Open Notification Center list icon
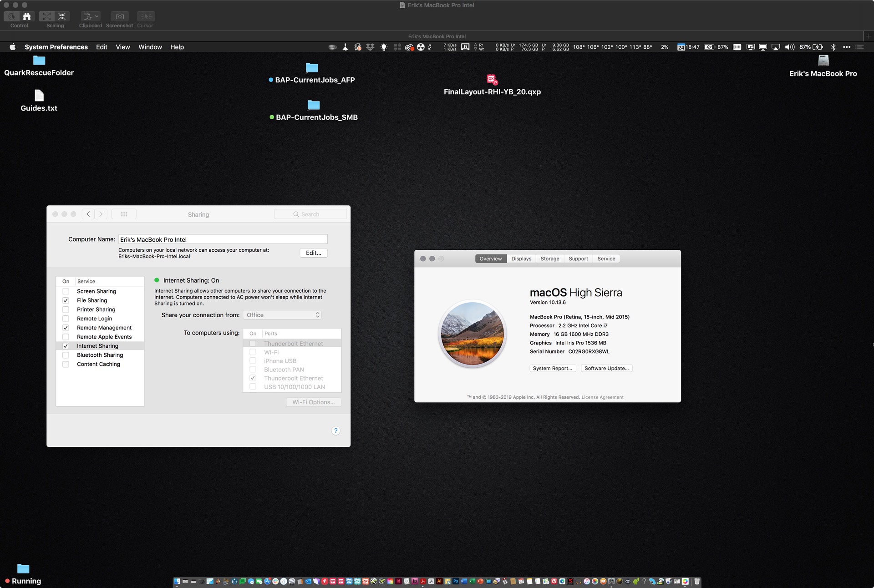 (859, 47)
